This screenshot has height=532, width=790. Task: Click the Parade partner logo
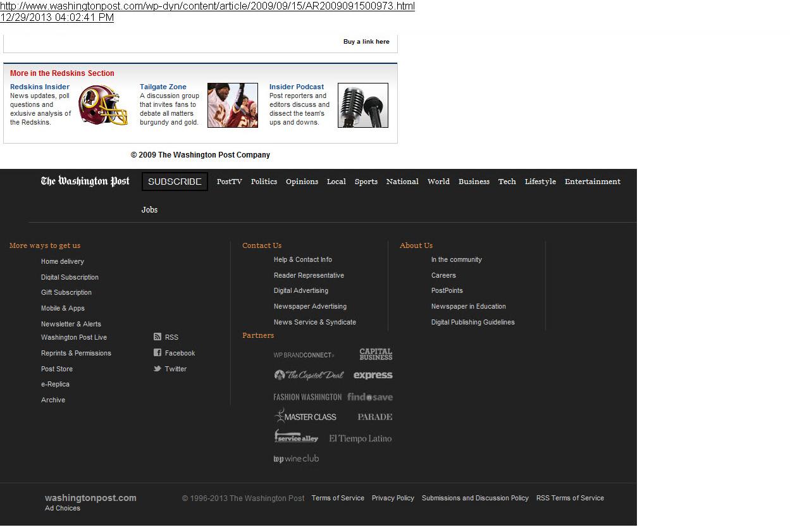coord(374,417)
